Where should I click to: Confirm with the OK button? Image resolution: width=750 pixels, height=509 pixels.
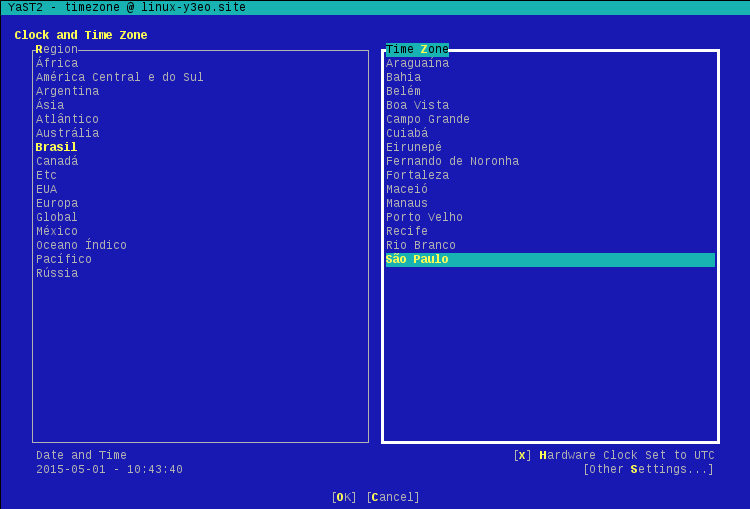tap(344, 497)
